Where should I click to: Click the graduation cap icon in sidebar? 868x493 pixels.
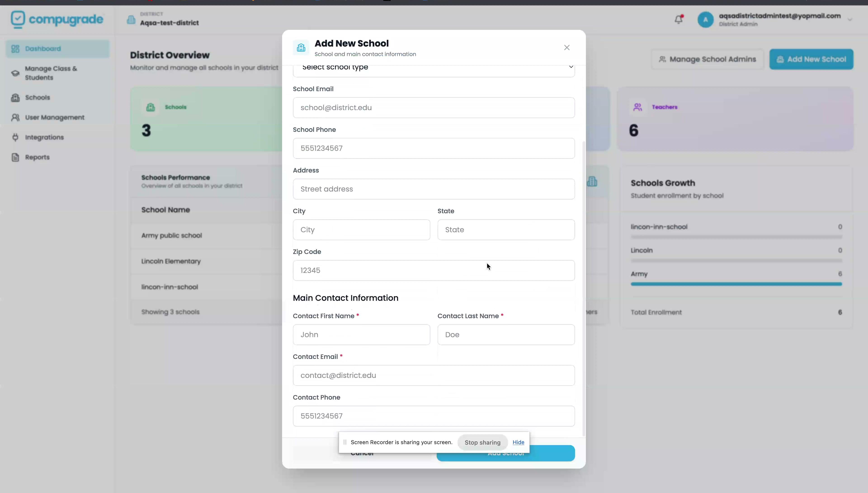[15, 73]
